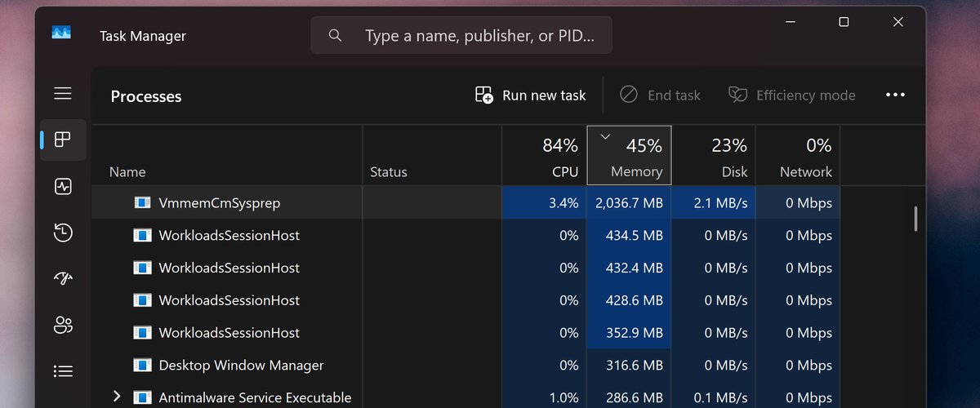Click the 428.6 MB memory cell
Viewport: 980px width, 408px height.
point(629,300)
